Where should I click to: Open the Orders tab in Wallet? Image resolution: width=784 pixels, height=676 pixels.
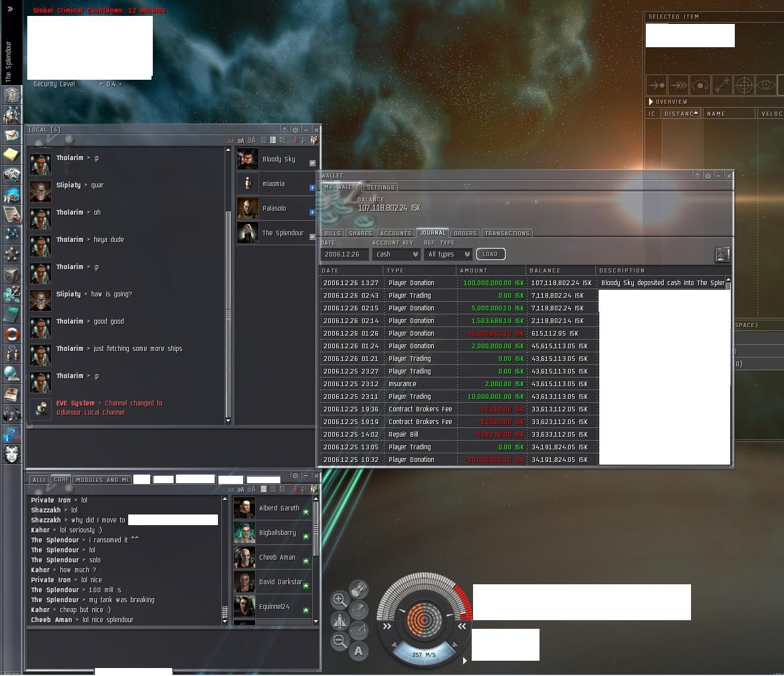[x=465, y=233]
